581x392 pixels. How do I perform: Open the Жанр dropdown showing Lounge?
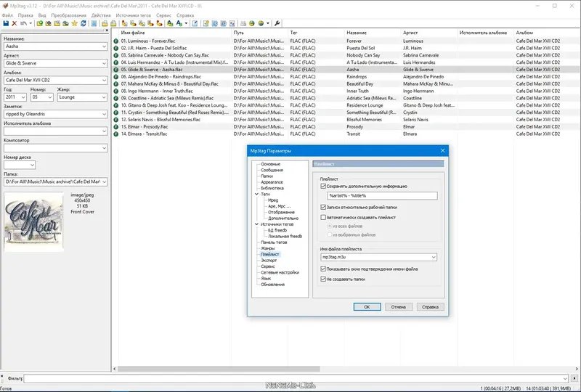pos(104,97)
